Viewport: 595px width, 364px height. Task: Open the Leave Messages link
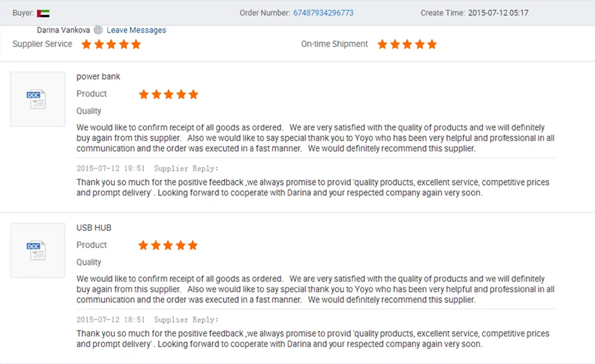136,30
